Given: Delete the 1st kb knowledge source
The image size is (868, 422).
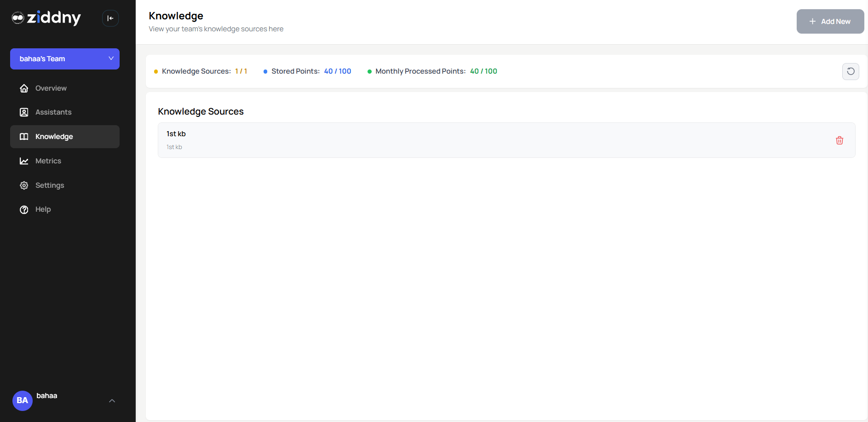Looking at the screenshot, I should pos(839,140).
